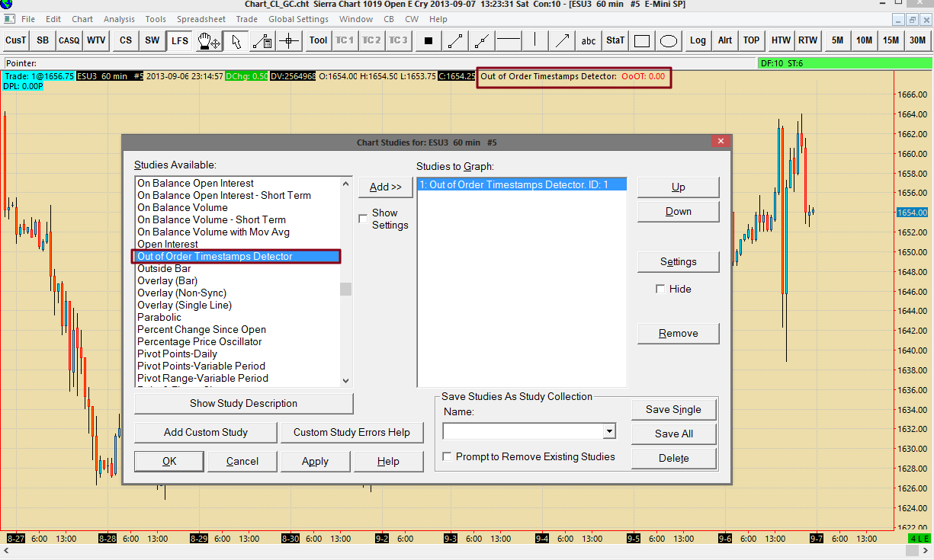934x560 pixels.
Task: Select the crosshair tool
Action: (x=290, y=40)
